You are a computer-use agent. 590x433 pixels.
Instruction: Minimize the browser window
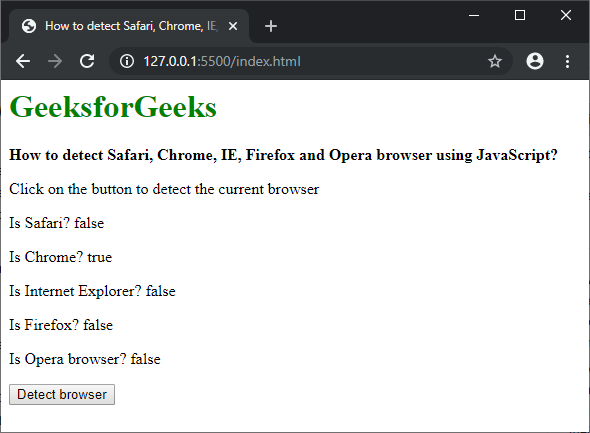pos(474,15)
